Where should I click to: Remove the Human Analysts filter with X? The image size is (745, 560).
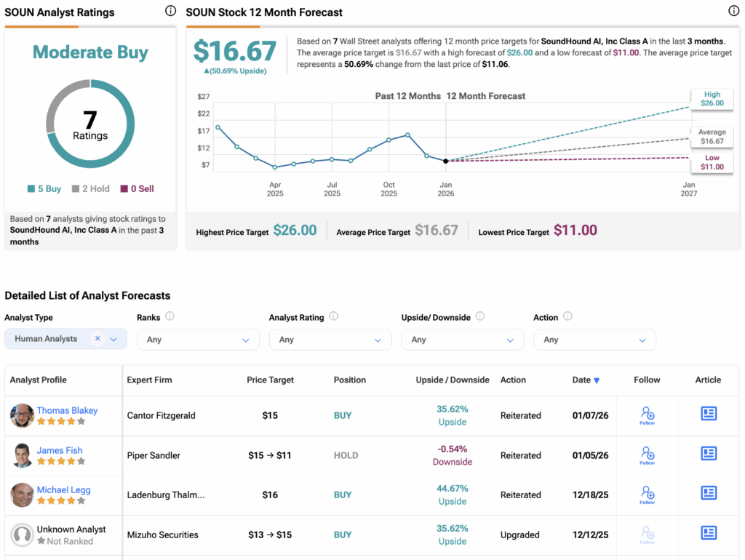[97, 339]
